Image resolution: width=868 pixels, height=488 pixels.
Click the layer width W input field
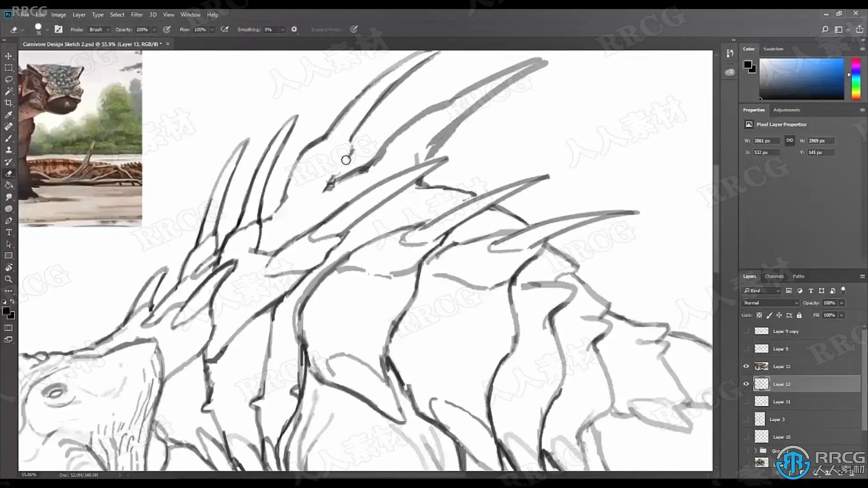[765, 141]
